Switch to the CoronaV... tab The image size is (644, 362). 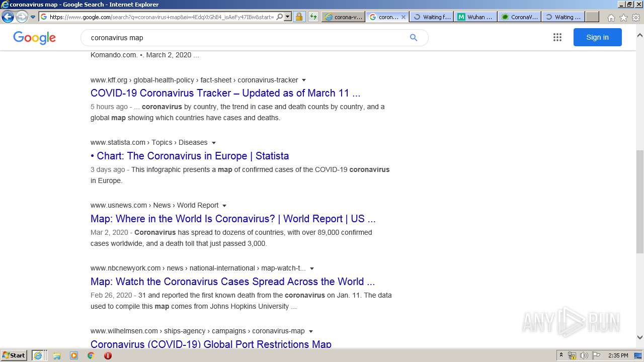pos(520,17)
